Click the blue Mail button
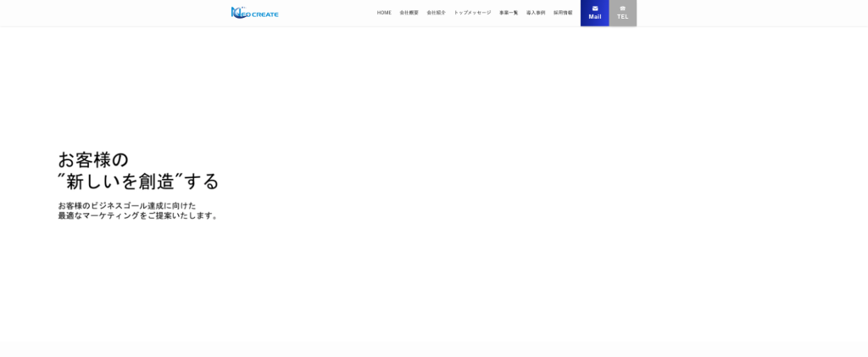 (x=595, y=13)
